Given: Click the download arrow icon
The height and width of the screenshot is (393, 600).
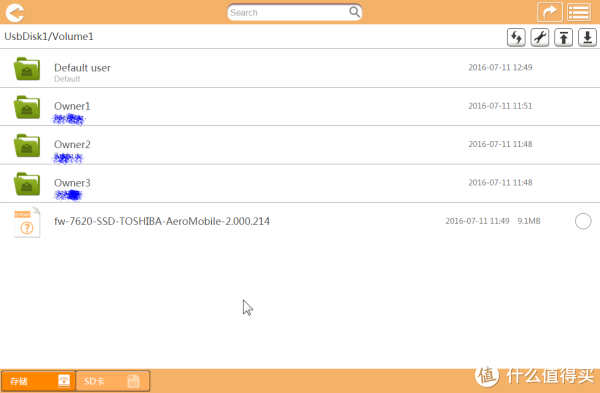Looking at the screenshot, I should click(x=587, y=38).
